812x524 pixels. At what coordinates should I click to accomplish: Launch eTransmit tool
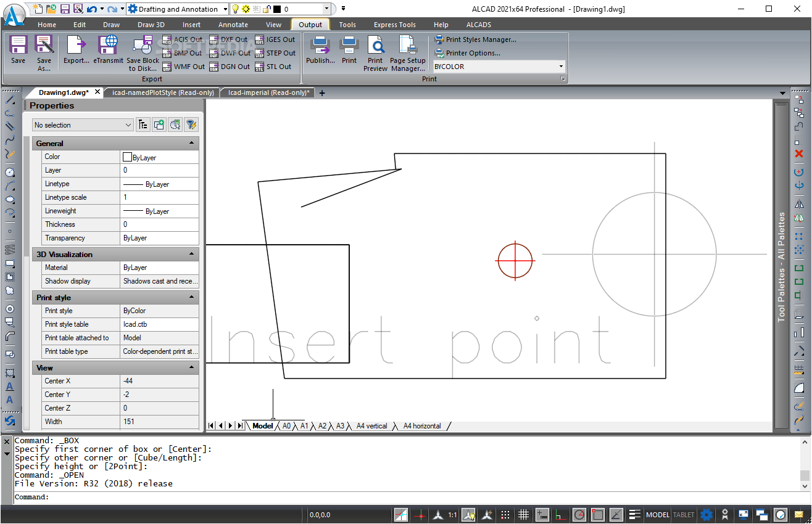coord(109,50)
